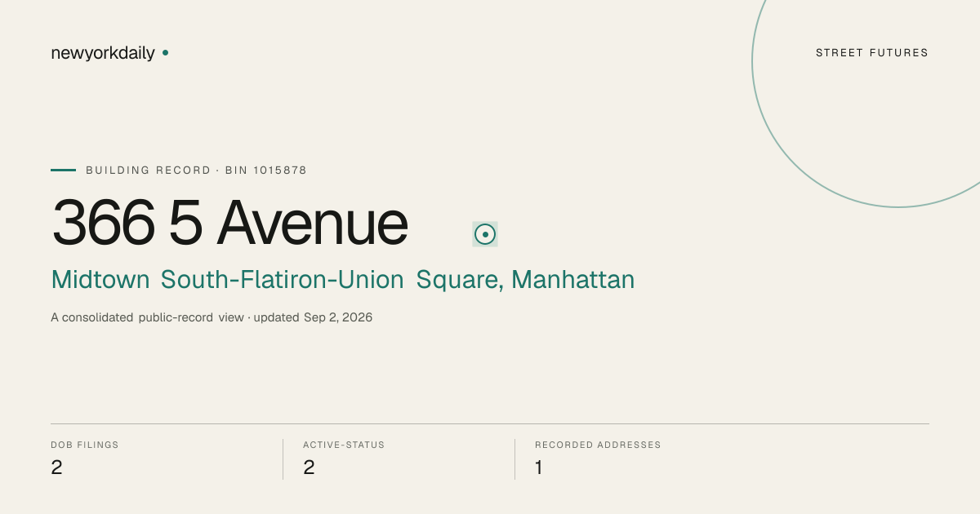Image resolution: width=980 pixels, height=514 pixels.
Task: Select the Active-Status label
Action: pos(344,445)
